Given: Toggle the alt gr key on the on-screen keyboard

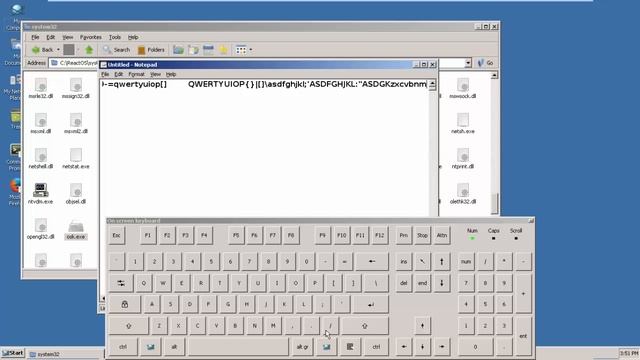Looking at the screenshot, I should [302, 347].
